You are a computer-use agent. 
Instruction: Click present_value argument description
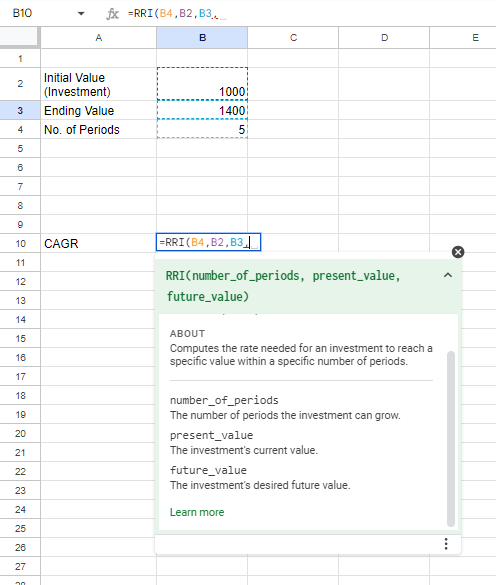pyautogui.click(x=244, y=450)
